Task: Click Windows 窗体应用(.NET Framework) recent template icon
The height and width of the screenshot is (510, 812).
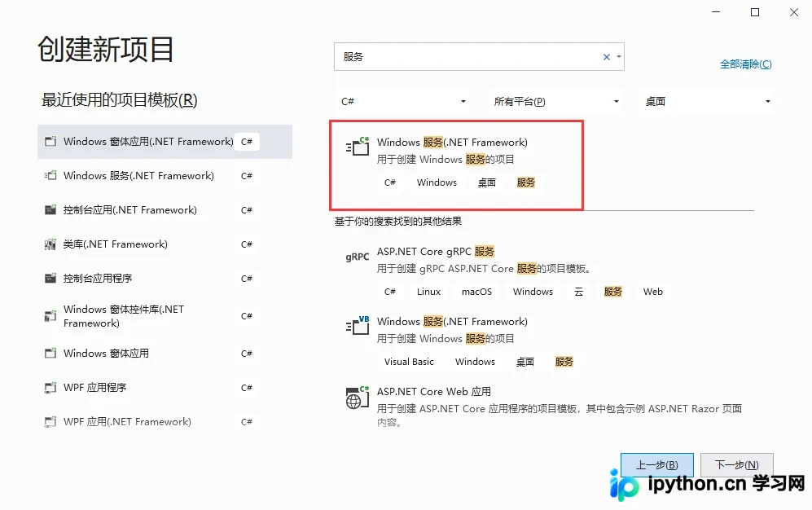Action: (50, 142)
